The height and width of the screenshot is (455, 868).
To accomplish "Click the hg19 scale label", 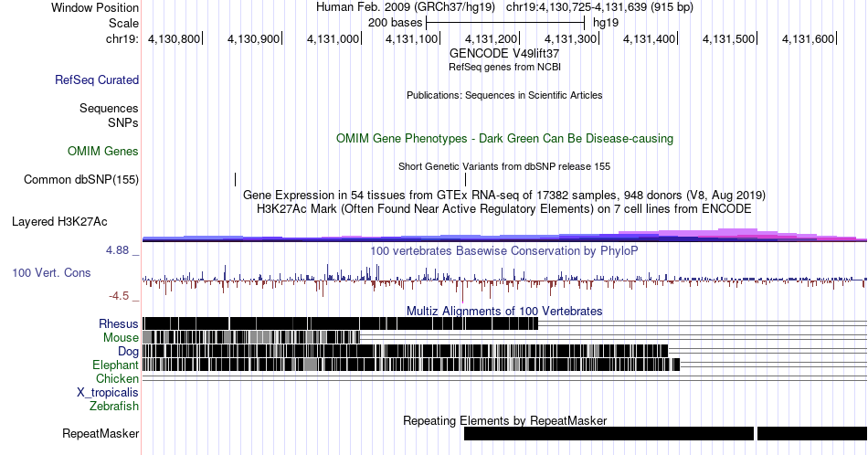I will [x=606, y=23].
